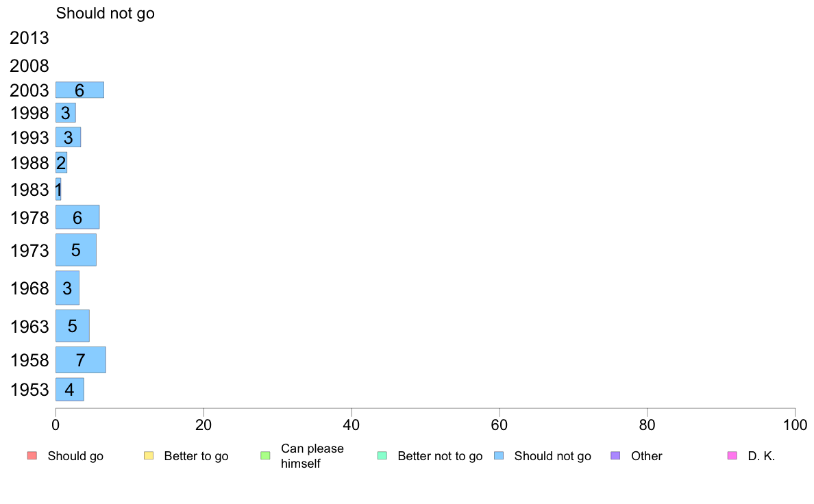The width and height of the screenshot is (814, 504).
Task: Click the 1958 bar showing 7
Action: coord(80,360)
